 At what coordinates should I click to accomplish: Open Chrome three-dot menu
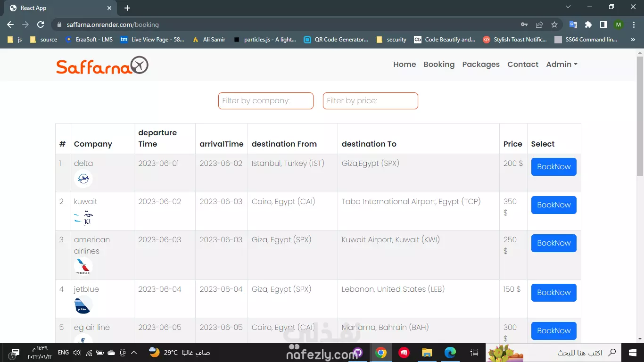coord(633,25)
